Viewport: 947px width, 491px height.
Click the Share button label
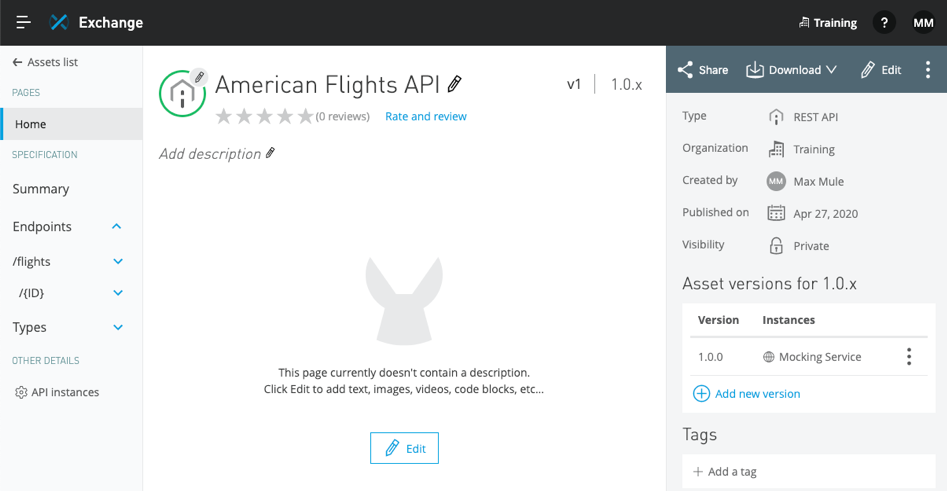point(713,70)
